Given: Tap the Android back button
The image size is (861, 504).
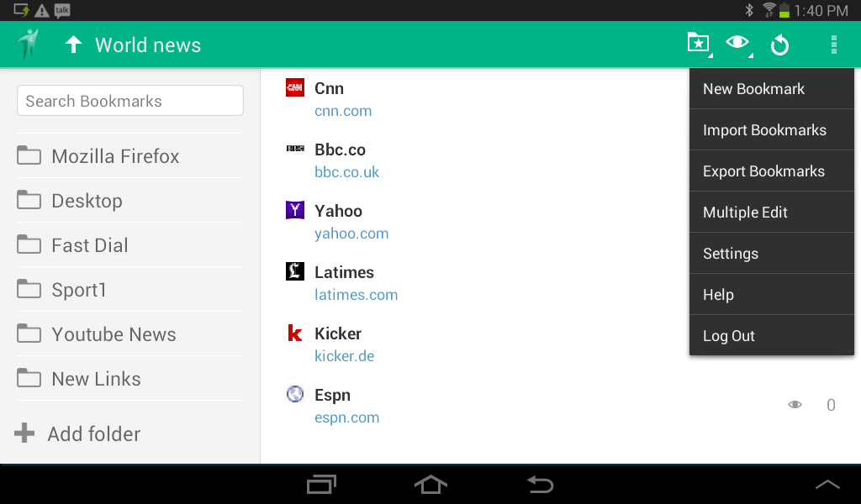Looking at the screenshot, I should pos(540,485).
